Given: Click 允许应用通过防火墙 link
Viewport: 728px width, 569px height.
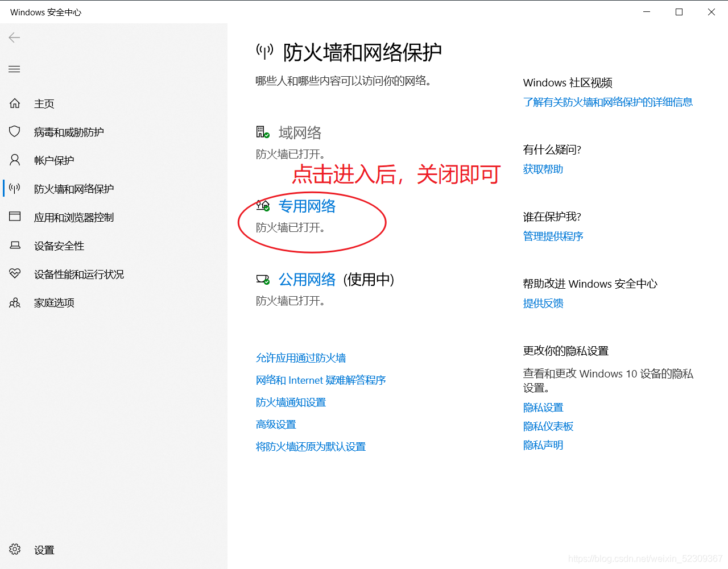Looking at the screenshot, I should 301,358.
